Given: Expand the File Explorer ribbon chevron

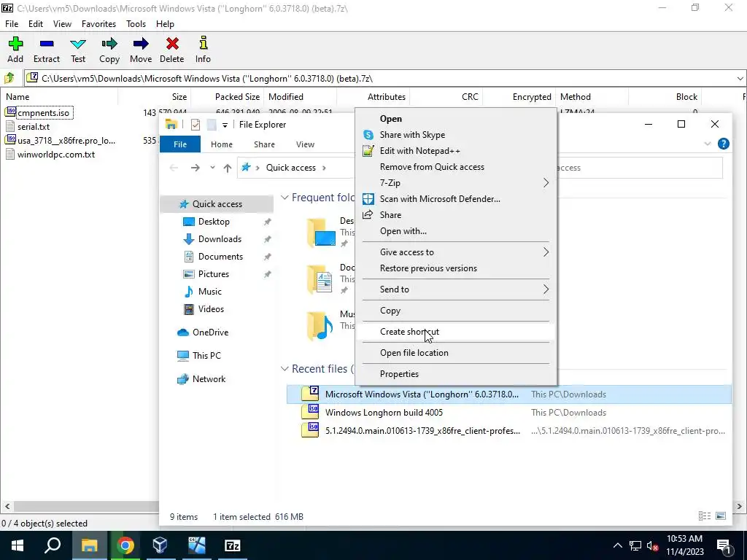Looking at the screenshot, I should (708, 144).
